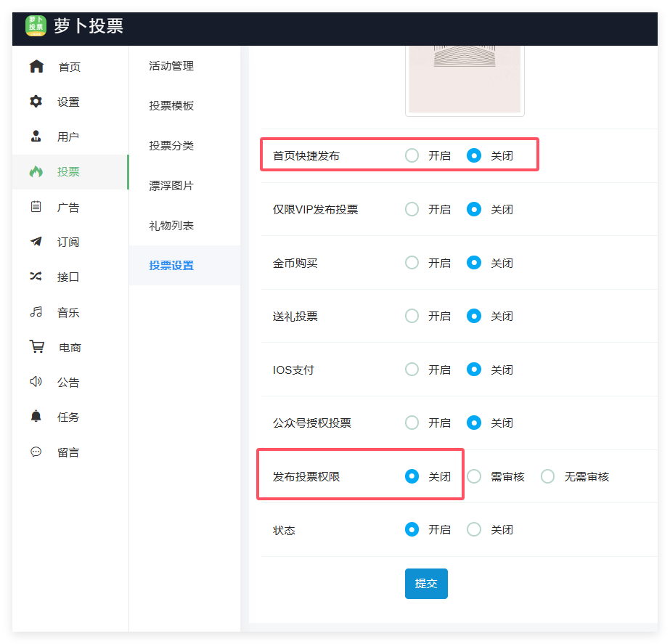This screenshot has width=670, height=644.
Task: Select 关闭 for 发布投票权限
Action: [412, 476]
